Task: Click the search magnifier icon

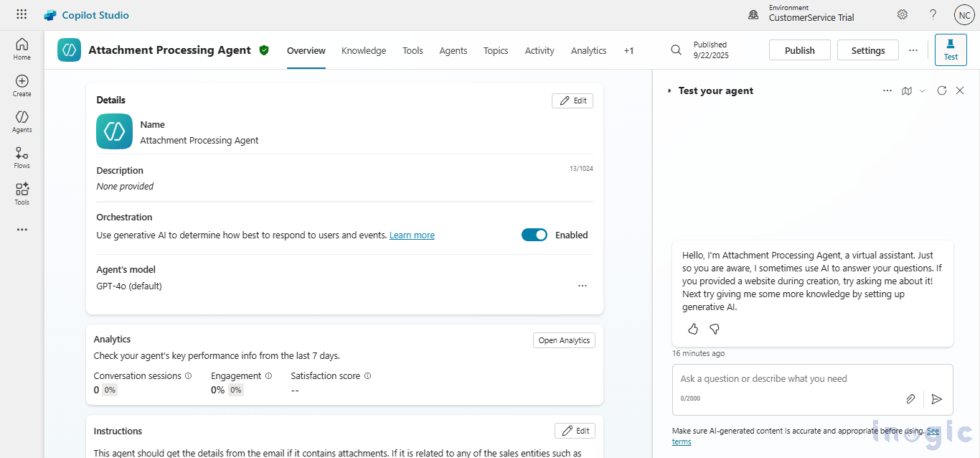Action: click(676, 50)
